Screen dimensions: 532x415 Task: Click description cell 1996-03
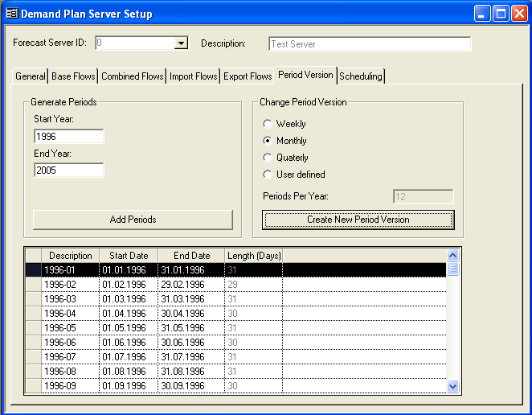(70, 299)
